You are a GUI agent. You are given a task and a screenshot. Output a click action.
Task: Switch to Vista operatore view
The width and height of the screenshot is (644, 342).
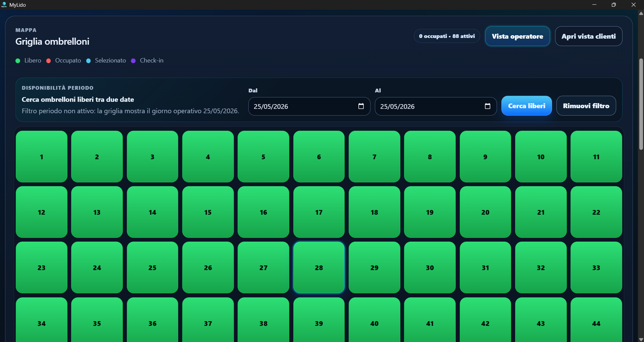click(x=517, y=36)
